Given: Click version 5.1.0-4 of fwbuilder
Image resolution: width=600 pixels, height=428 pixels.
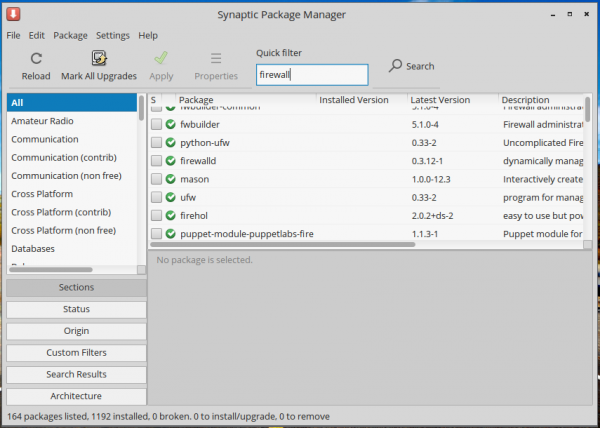Looking at the screenshot, I should 425,125.
